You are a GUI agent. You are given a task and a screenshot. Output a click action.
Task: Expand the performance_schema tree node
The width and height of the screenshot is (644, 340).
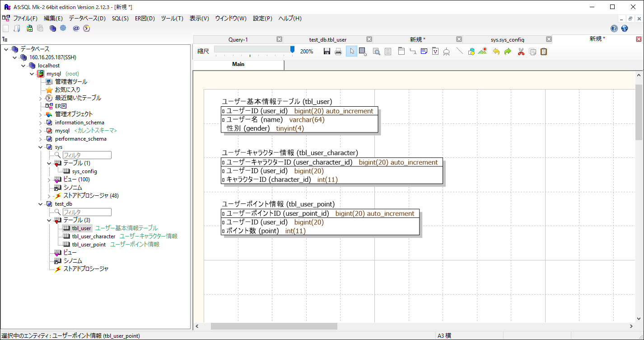point(40,138)
